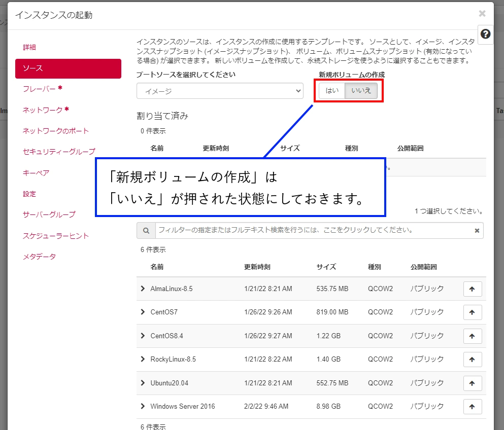Allocate CentOS8.4 using its up-arrow button

click(x=472, y=336)
